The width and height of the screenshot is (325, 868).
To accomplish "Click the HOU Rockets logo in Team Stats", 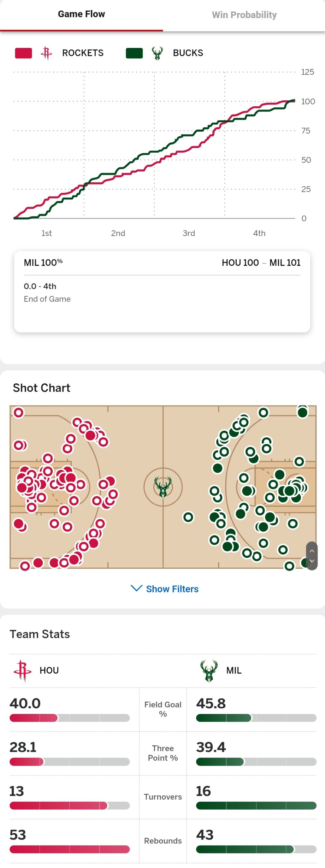I will (x=22, y=670).
